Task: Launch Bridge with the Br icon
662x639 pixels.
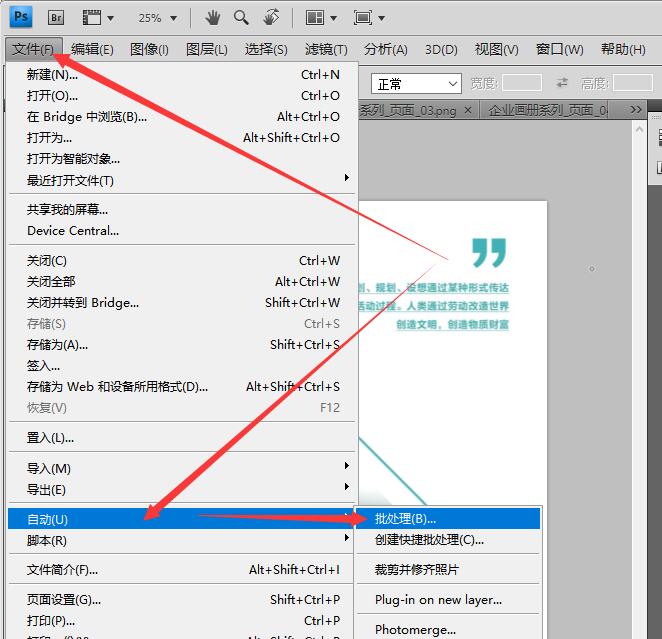Action: click(56, 18)
